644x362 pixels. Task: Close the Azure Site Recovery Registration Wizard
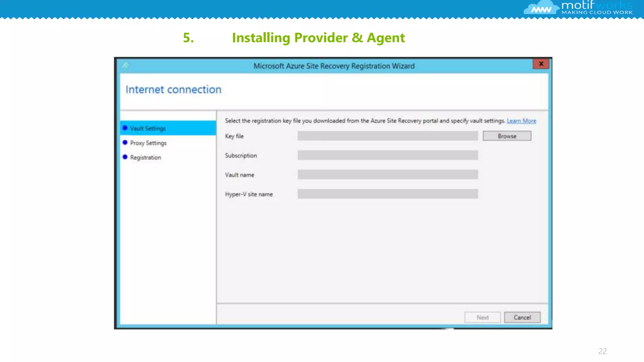pyautogui.click(x=541, y=64)
